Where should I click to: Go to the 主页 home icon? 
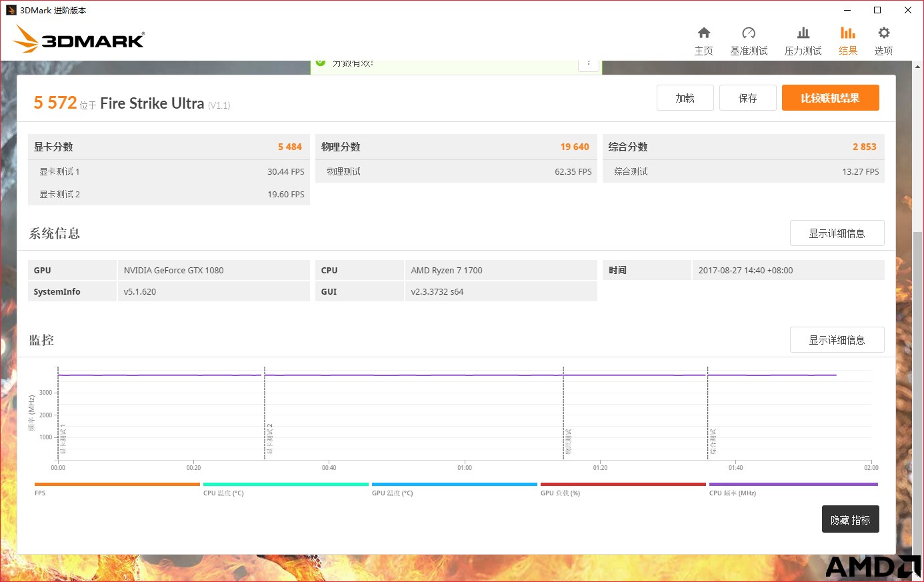tap(704, 33)
